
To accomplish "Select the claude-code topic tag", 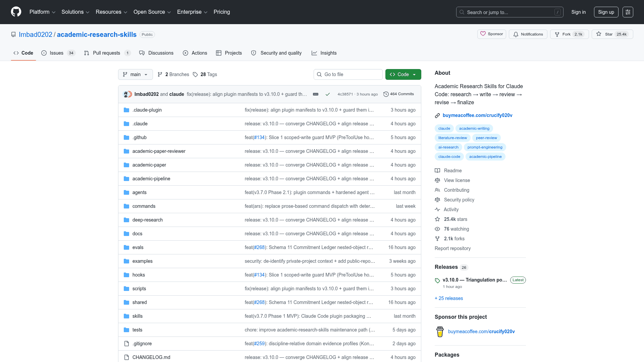I will click(449, 157).
